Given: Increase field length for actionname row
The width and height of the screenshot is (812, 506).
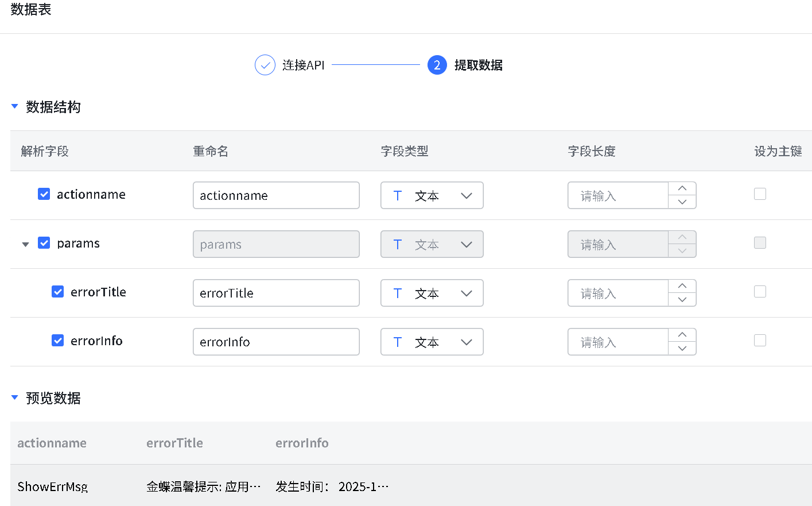Looking at the screenshot, I should [x=682, y=188].
